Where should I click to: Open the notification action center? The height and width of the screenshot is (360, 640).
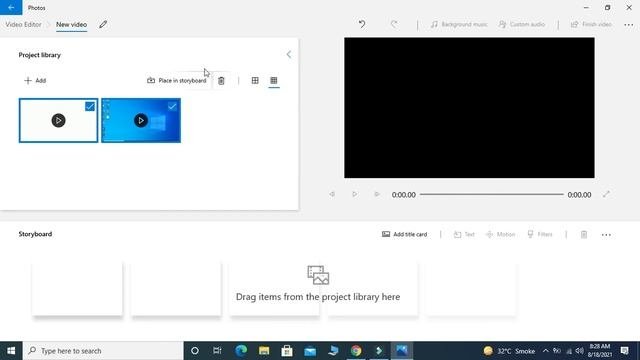point(624,351)
